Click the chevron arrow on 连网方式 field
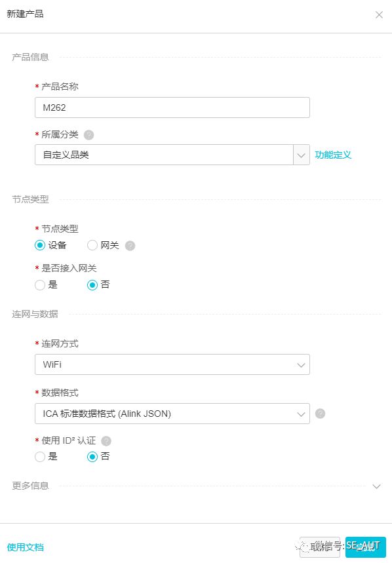This screenshot has width=392, height=563. [x=301, y=364]
